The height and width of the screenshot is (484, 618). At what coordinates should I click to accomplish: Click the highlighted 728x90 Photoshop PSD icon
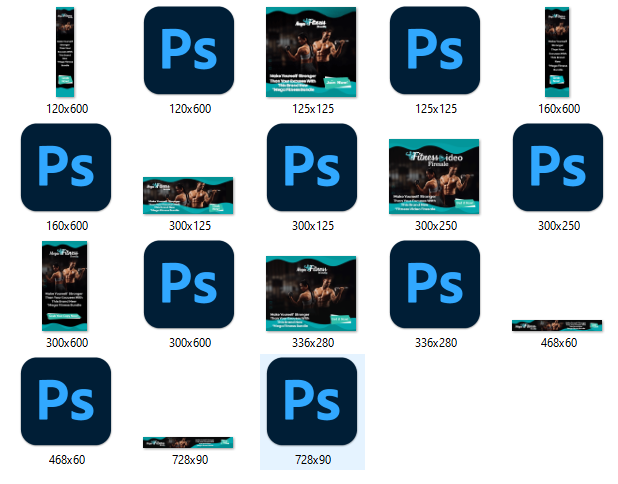click(312, 402)
